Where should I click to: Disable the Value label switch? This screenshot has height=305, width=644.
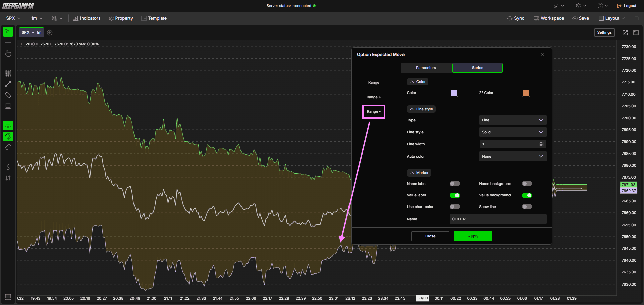(x=455, y=195)
